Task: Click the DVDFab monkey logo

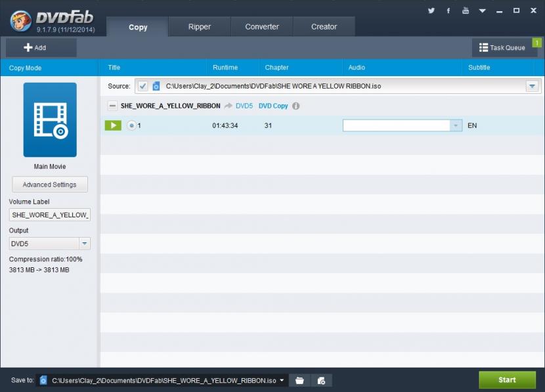Action: [22, 20]
